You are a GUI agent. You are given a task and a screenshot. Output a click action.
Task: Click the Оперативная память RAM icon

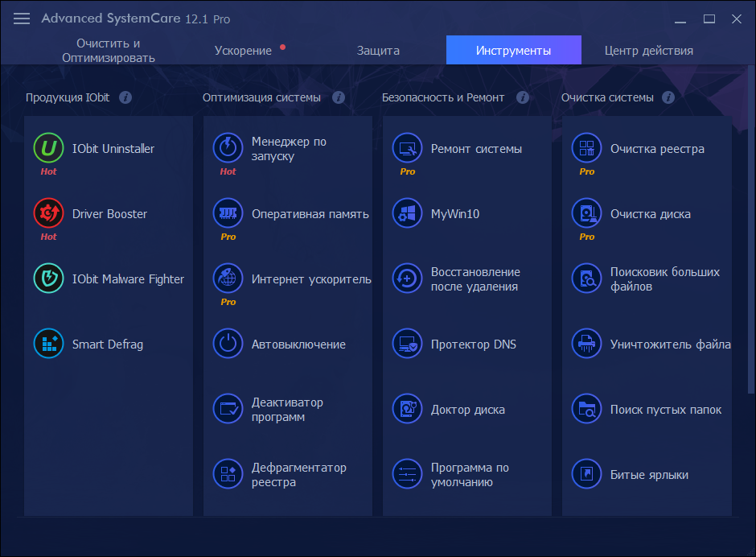click(228, 212)
